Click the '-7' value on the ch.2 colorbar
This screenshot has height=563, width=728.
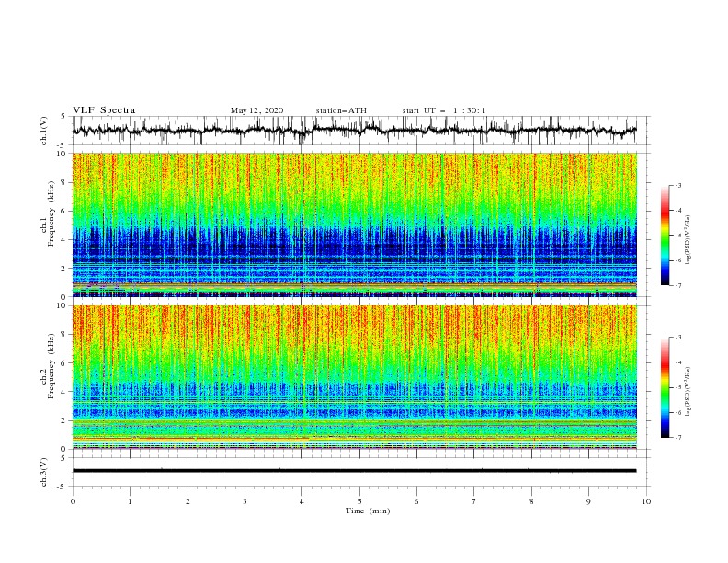click(677, 437)
